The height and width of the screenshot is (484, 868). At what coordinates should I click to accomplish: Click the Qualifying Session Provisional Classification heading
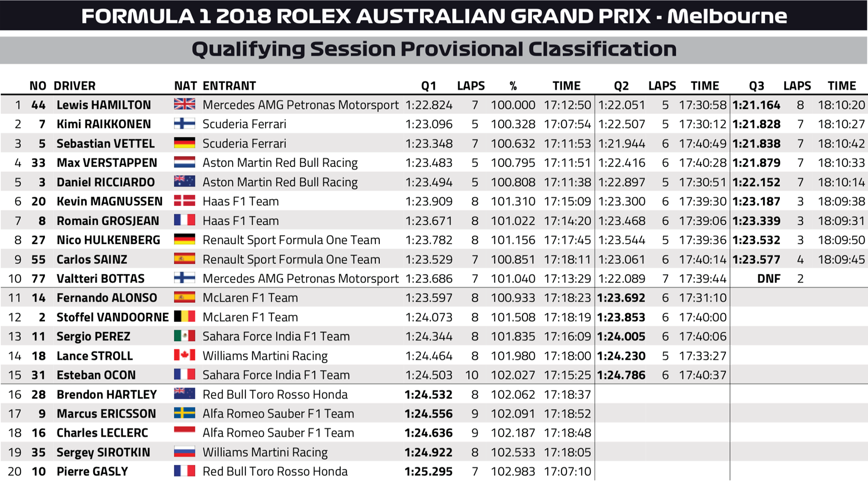[x=434, y=50]
